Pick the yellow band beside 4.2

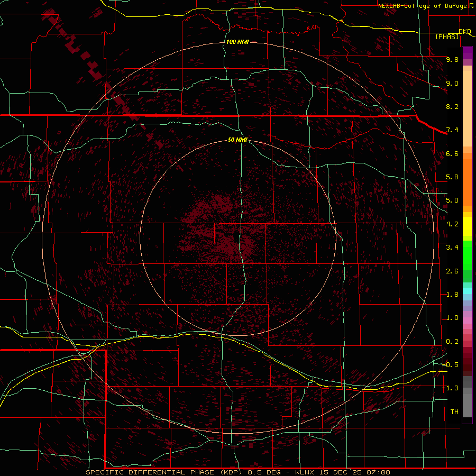click(467, 226)
